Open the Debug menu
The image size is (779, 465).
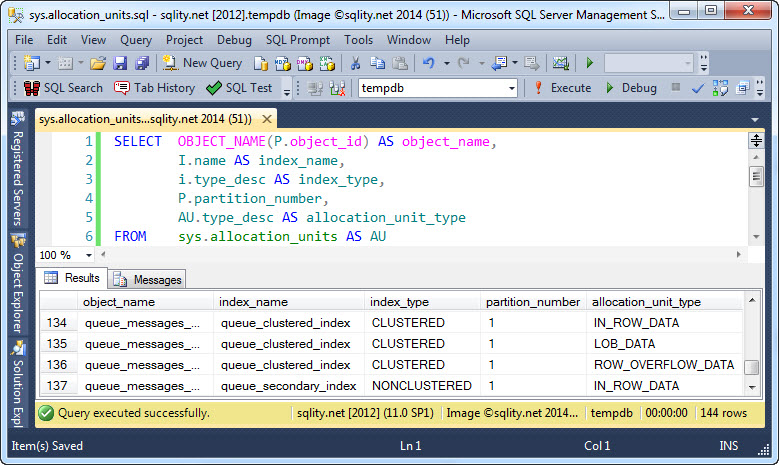coord(234,40)
